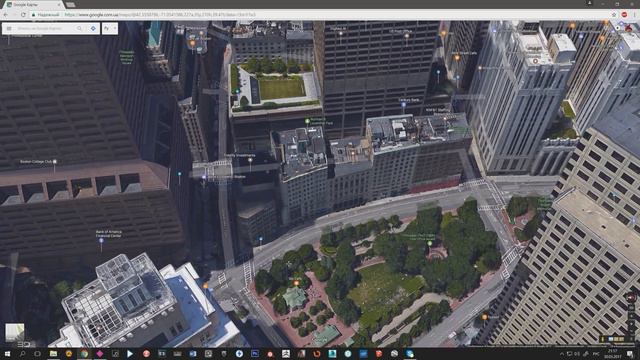
Task: Select the Google Maps browser tab
Action: [x=33, y=4]
